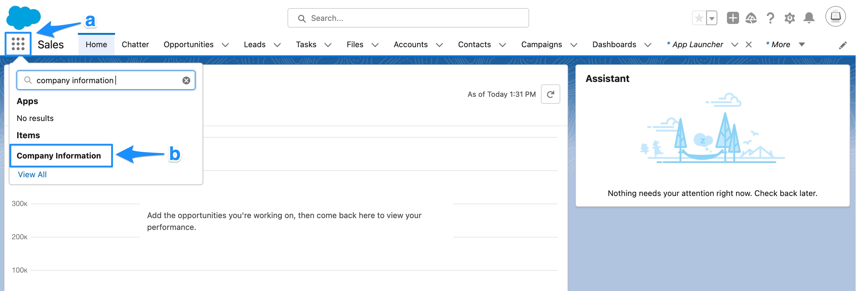Open the Files tab
This screenshot has width=868, height=291.
(x=355, y=44)
